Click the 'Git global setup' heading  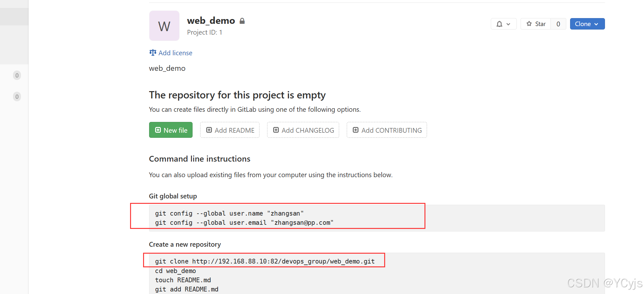click(x=173, y=196)
